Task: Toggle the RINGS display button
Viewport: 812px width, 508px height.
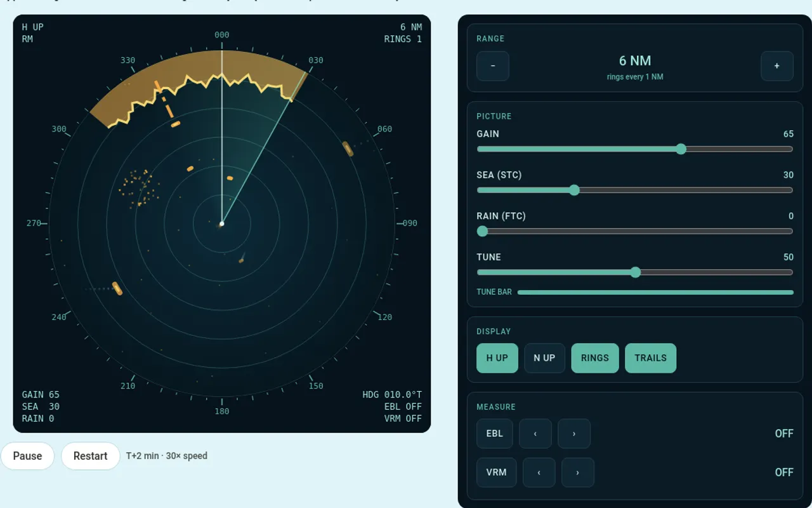Action: 595,358
